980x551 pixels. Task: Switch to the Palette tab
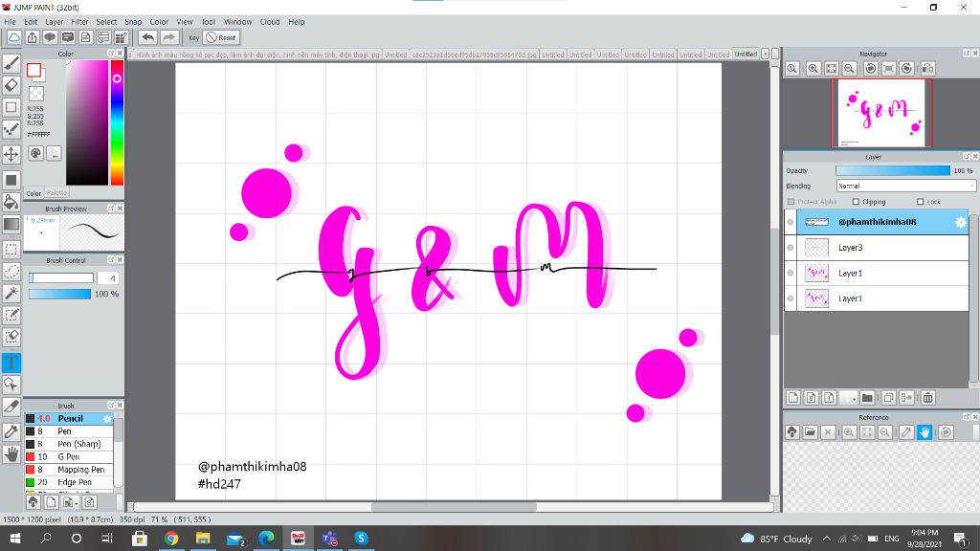[x=56, y=193]
